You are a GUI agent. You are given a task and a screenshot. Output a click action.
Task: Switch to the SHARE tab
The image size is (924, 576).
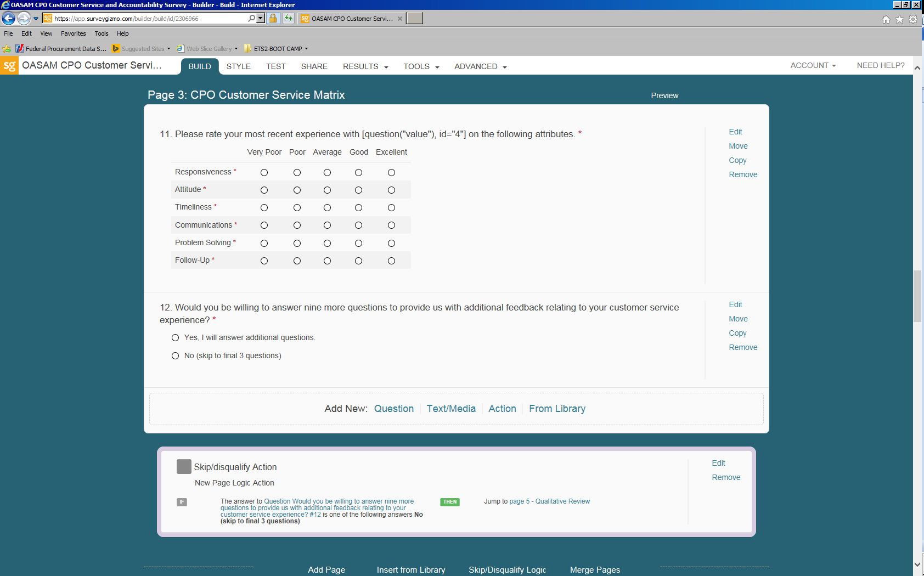tap(314, 66)
